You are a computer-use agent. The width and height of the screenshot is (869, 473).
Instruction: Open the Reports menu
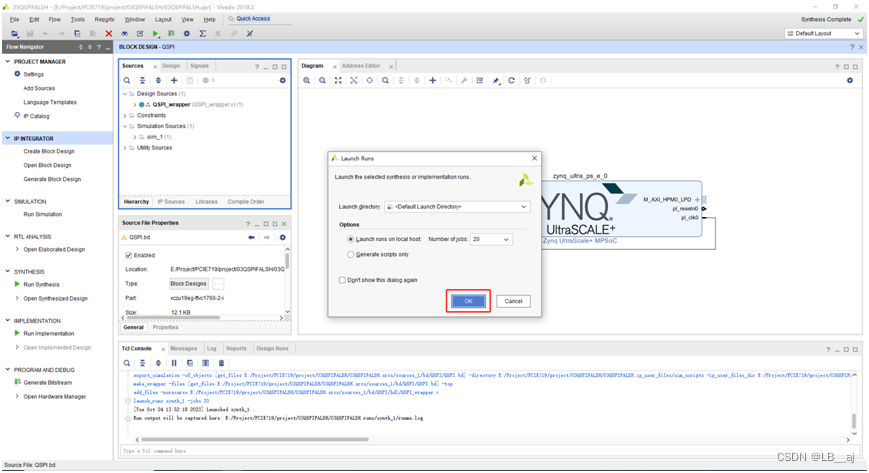(104, 19)
